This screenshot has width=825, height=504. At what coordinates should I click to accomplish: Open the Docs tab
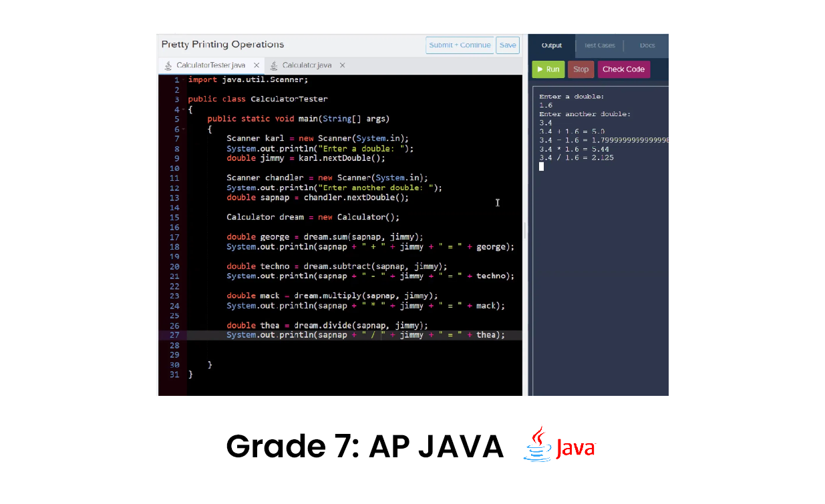coord(647,45)
